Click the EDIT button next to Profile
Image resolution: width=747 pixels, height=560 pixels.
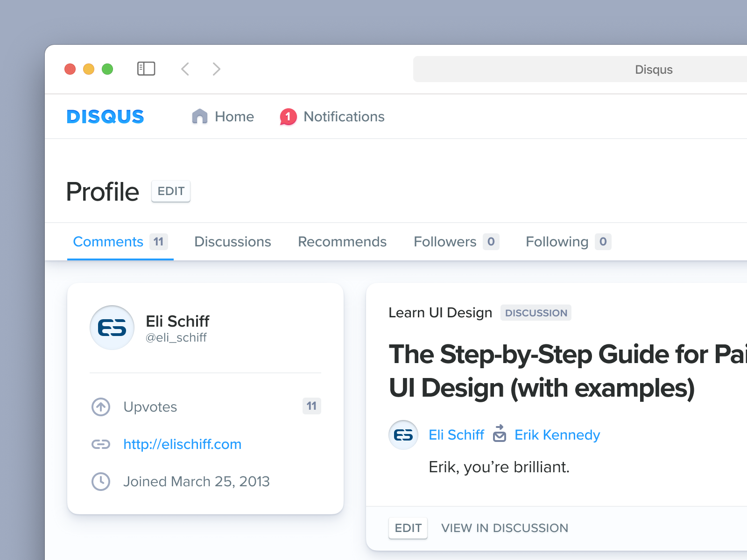coord(171,191)
